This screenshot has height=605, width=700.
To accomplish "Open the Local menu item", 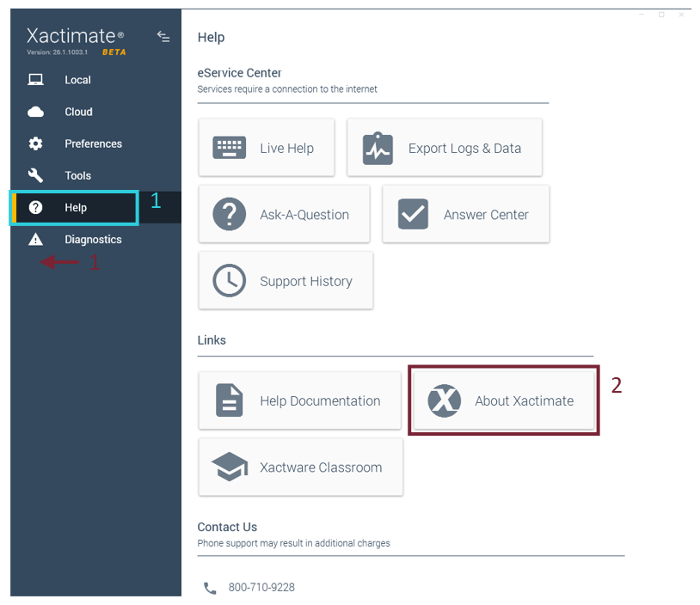I will [77, 80].
